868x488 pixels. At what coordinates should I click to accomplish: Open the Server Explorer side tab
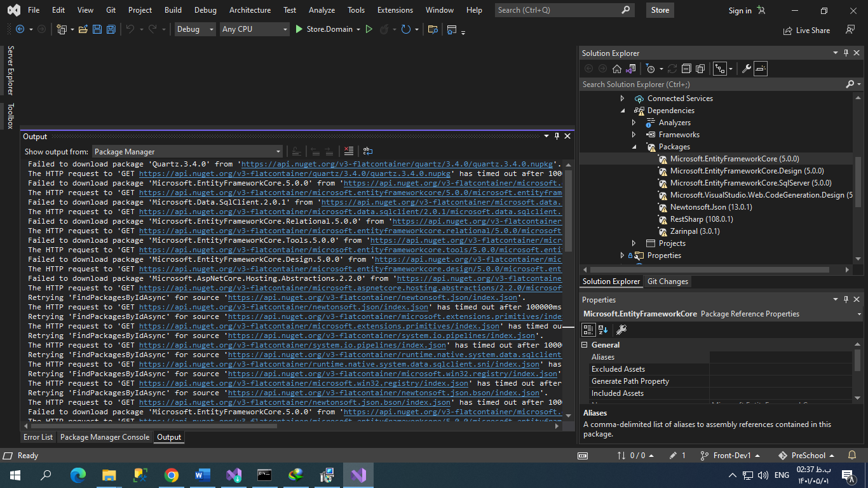(10, 71)
